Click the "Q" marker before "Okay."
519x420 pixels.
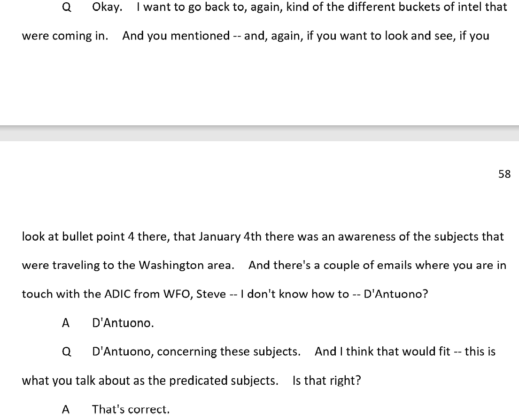[66, 7]
